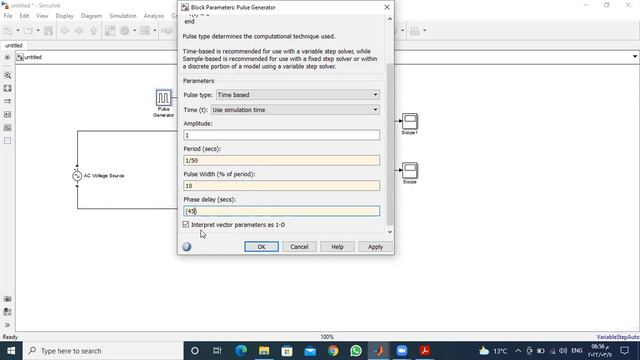Click the taskbar search box
The width and height of the screenshot is (640, 360).
coord(103,351)
